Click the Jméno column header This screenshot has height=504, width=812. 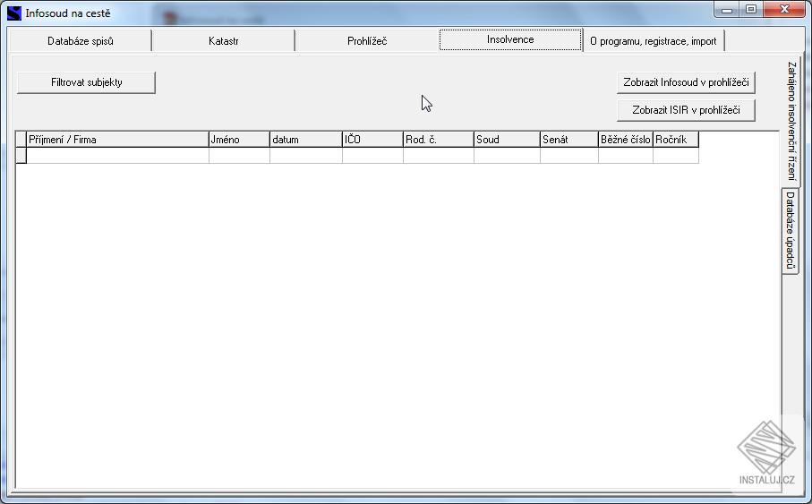[239, 140]
